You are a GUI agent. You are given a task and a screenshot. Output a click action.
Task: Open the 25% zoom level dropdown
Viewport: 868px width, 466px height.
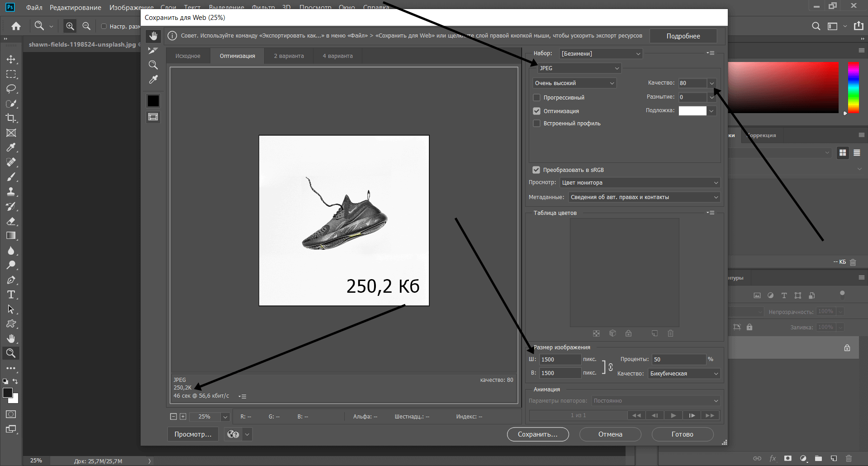pyautogui.click(x=225, y=417)
